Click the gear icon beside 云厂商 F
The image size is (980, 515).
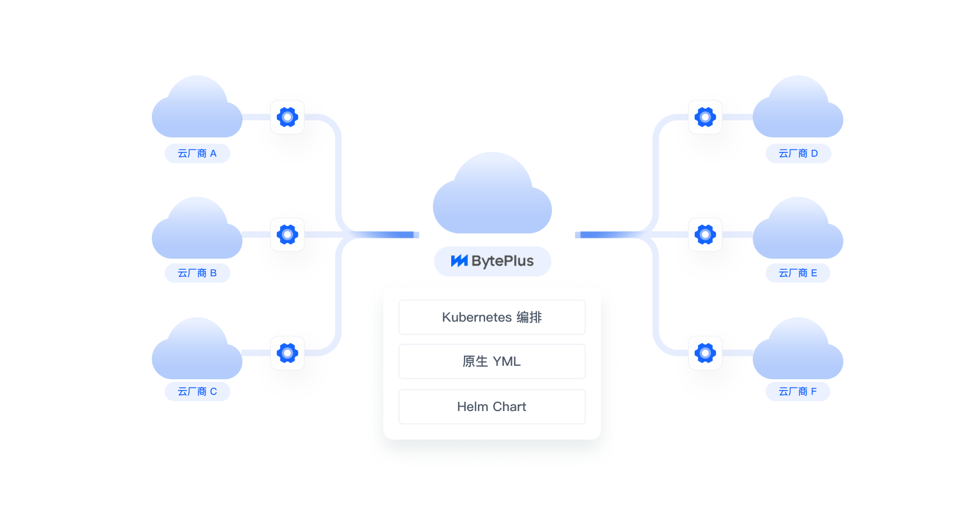pos(705,353)
